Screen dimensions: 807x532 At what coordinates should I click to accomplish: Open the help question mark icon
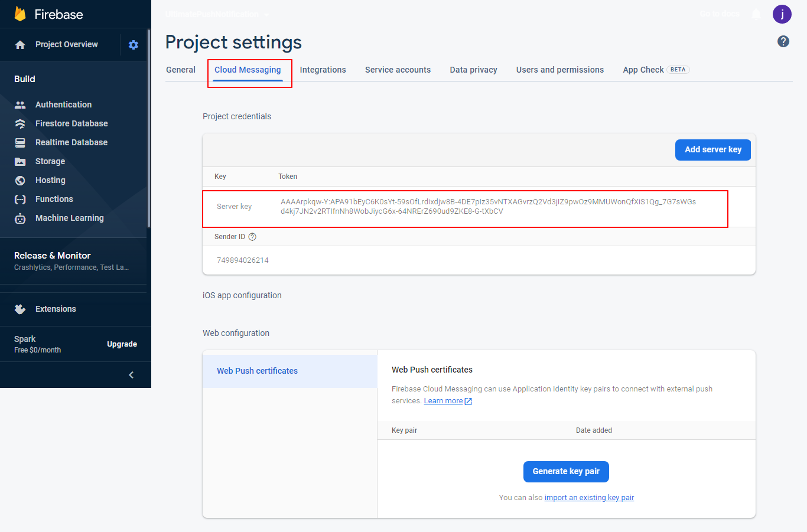click(x=783, y=41)
